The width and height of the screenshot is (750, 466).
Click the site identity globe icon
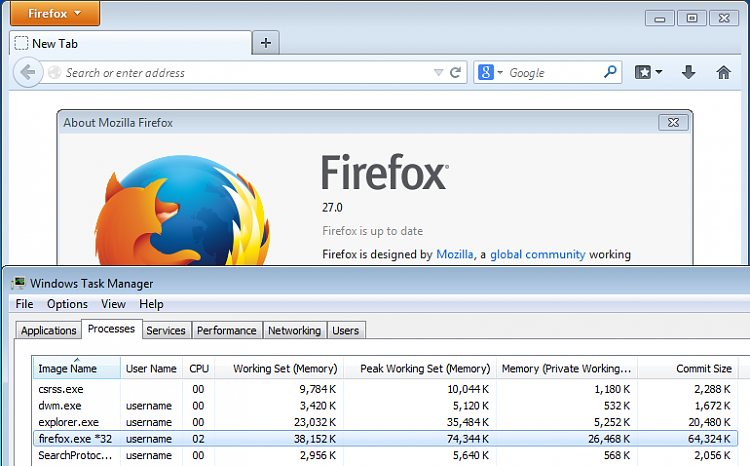[55, 72]
